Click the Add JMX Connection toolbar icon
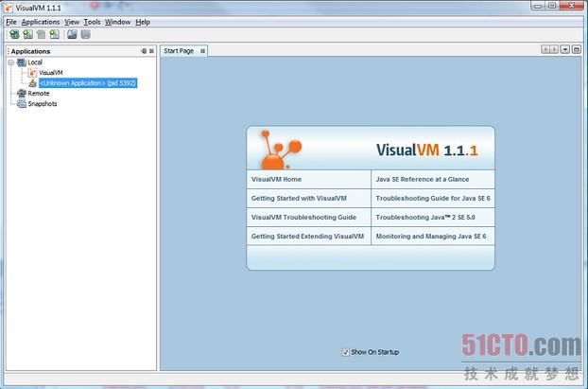 [27, 34]
